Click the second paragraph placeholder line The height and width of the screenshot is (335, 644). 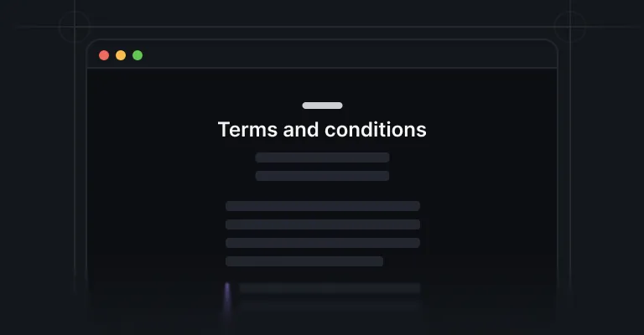[323, 224]
